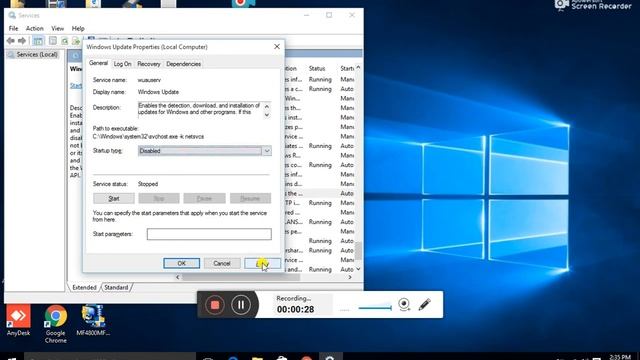Open the Startup type combo box

(x=204, y=151)
